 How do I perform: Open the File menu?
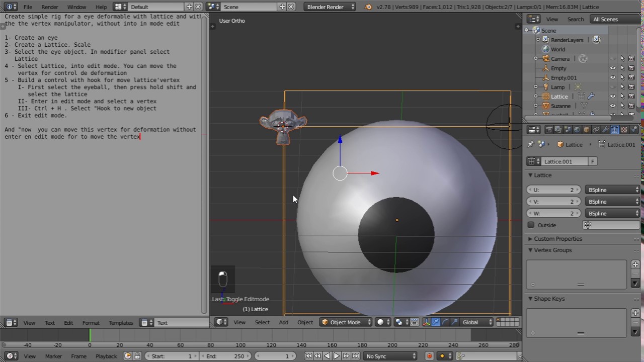[28, 7]
